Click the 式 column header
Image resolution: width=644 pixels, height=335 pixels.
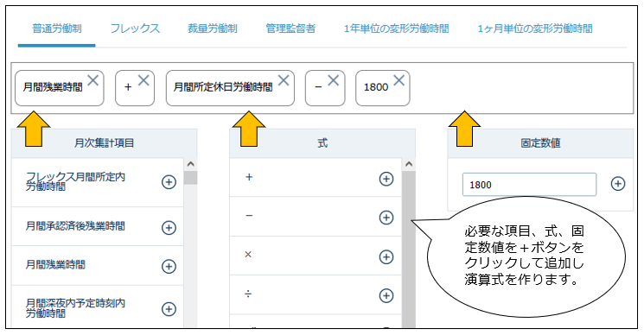click(322, 143)
